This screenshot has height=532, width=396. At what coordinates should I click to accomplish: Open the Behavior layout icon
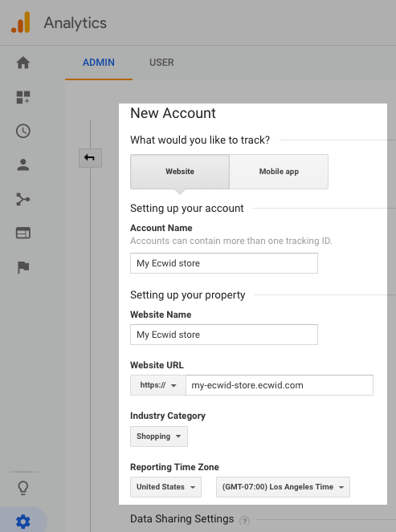click(23, 233)
